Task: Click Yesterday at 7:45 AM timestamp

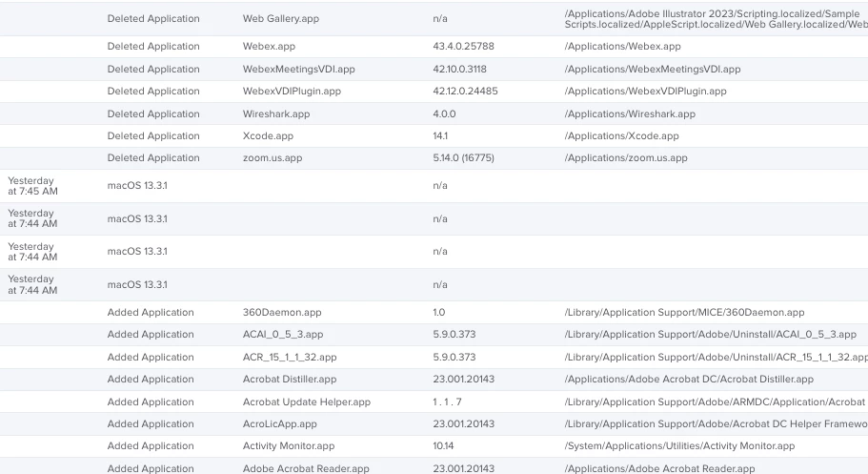Action: 32,186
